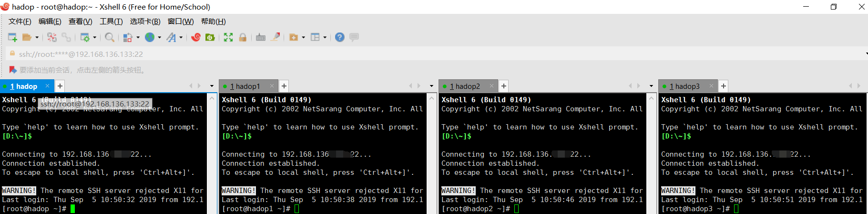Expand the encoding globe dropdown arrow
This screenshot has height=214, width=868.
pyautogui.click(x=159, y=37)
